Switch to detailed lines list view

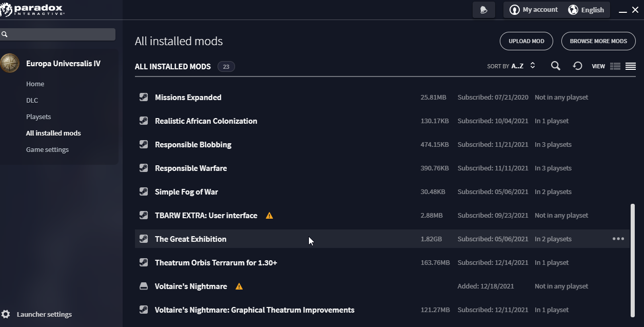(631, 66)
